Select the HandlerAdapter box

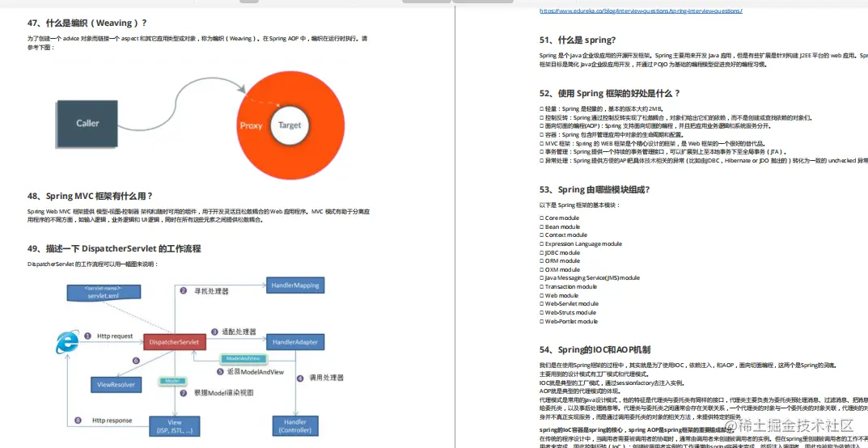[295, 342]
